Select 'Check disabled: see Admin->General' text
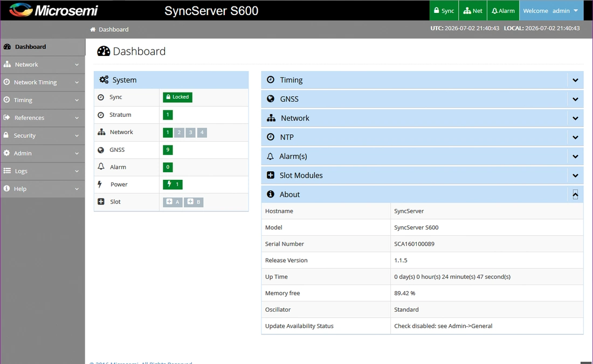Screen dimensions: 593x364 443,326
